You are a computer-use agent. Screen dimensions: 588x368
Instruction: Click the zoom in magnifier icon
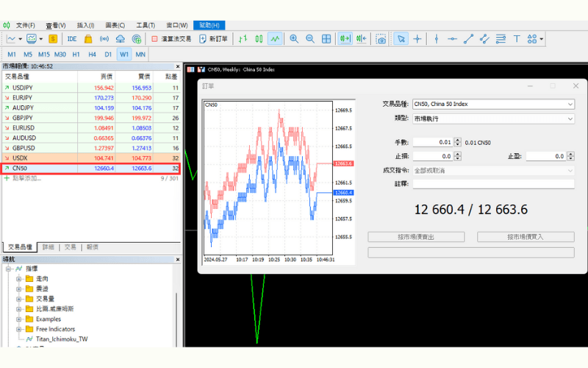pos(294,39)
